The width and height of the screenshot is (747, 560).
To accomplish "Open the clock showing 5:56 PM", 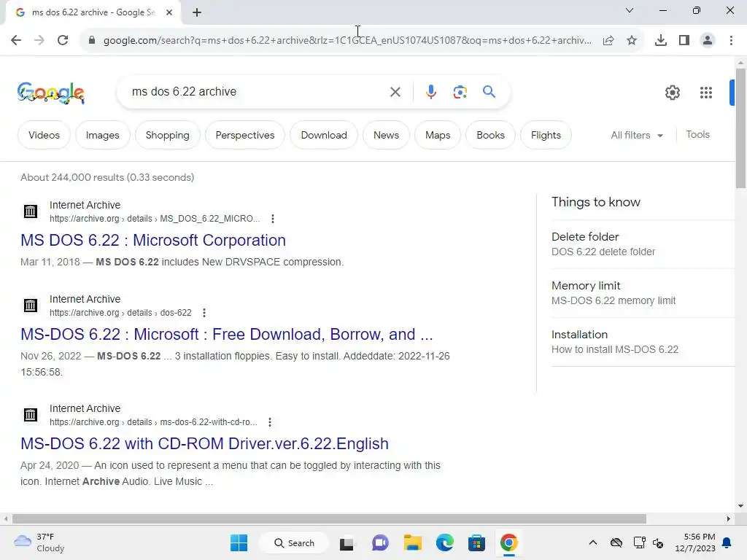I will 695,542.
